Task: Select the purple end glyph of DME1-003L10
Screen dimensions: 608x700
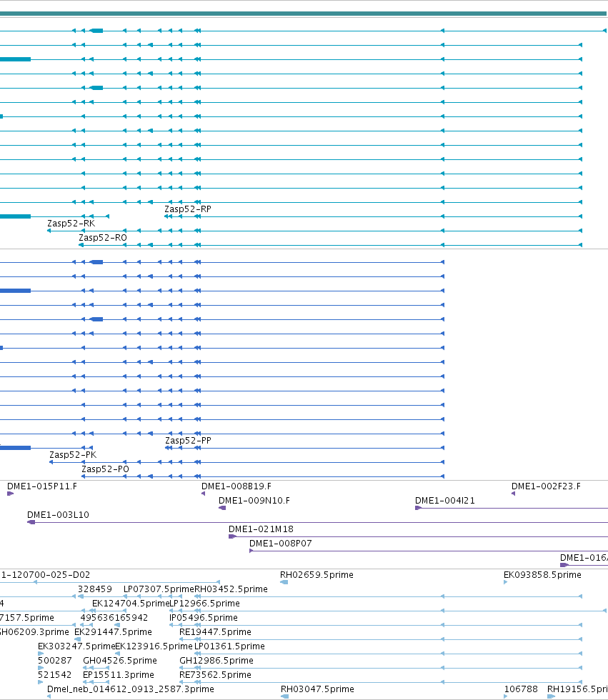Action: [31, 522]
